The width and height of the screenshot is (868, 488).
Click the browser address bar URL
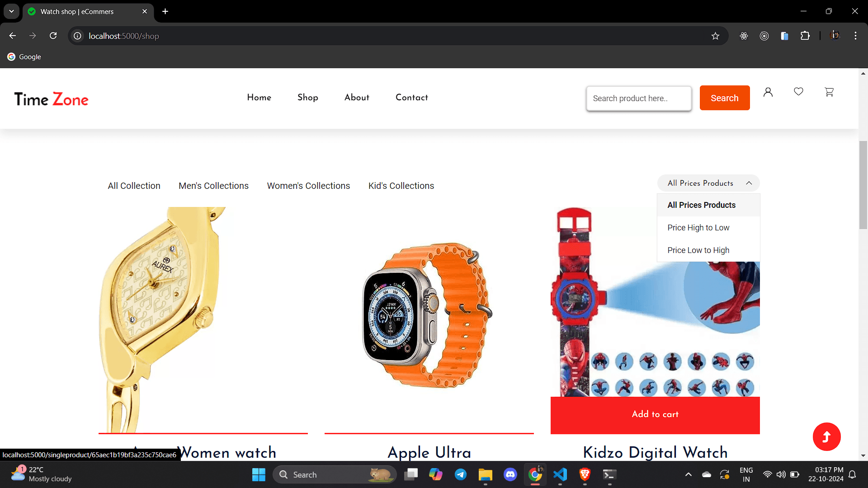[x=124, y=36]
